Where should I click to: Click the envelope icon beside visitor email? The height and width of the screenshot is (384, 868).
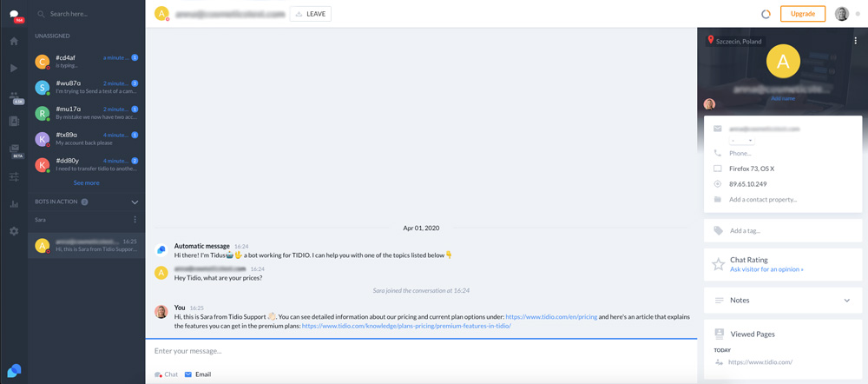[718, 129]
